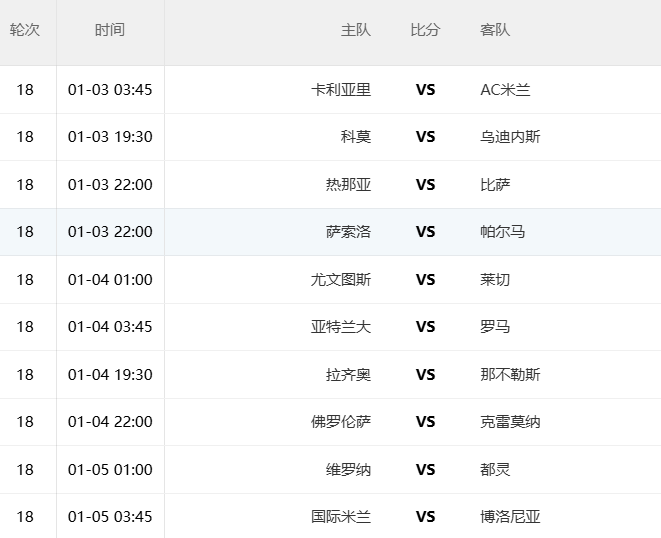This screenshot has height=538, width=661.
Task: Open the AC米兰 away team link
Action: [505, 90]
